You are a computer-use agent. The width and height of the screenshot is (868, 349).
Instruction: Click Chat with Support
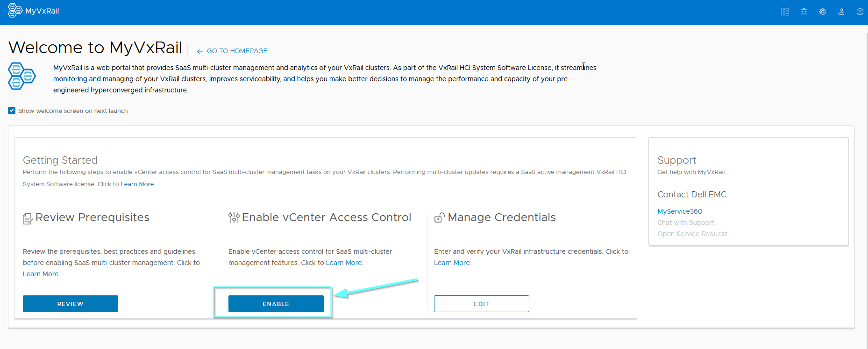[686, 223]
